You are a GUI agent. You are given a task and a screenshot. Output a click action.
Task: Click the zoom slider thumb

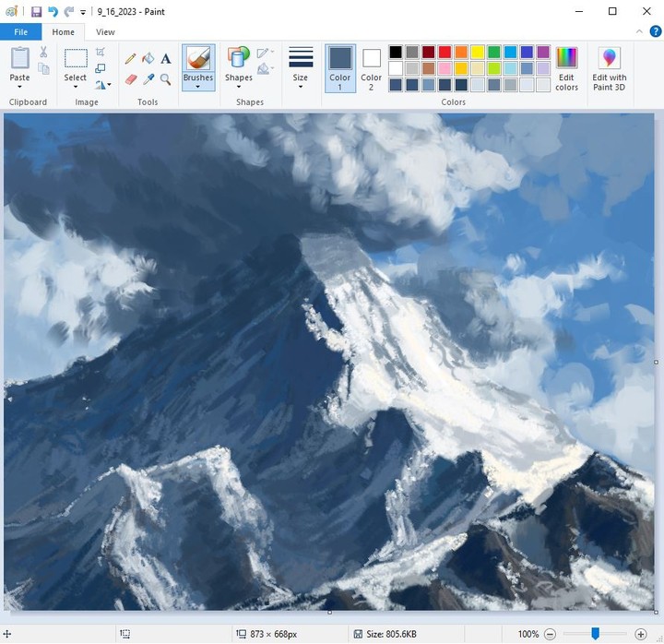596,634
